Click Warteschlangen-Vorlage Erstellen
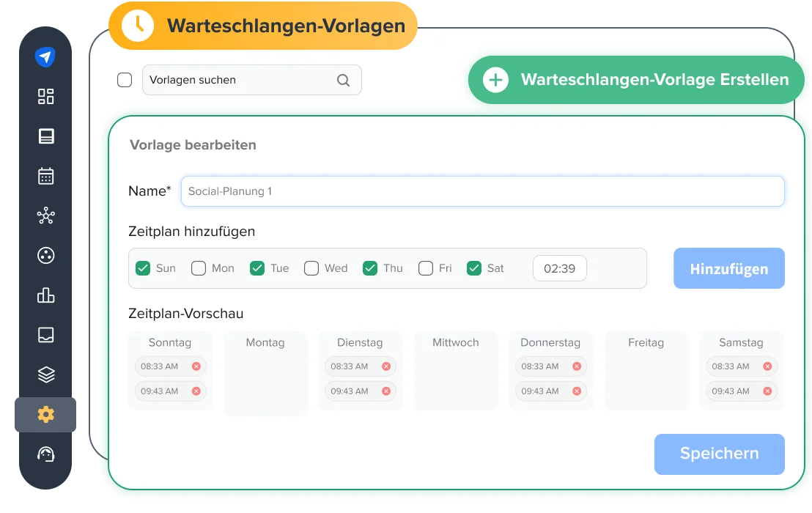The image size is (812, 513). click(656, 80)
